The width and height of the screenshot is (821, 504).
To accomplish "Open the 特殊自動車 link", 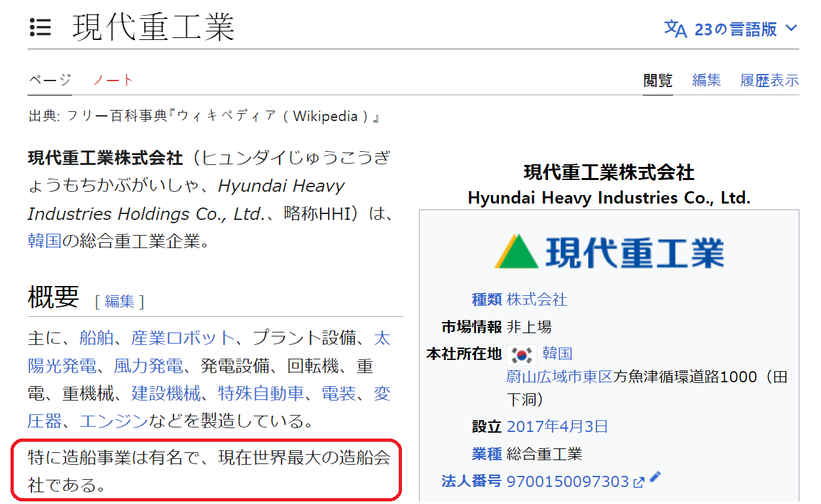I will (x=261, y=393).
